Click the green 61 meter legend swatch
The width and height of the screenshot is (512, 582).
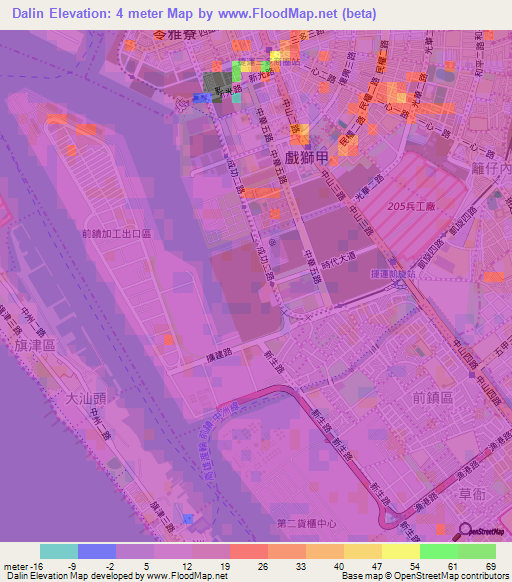[439, 551]
